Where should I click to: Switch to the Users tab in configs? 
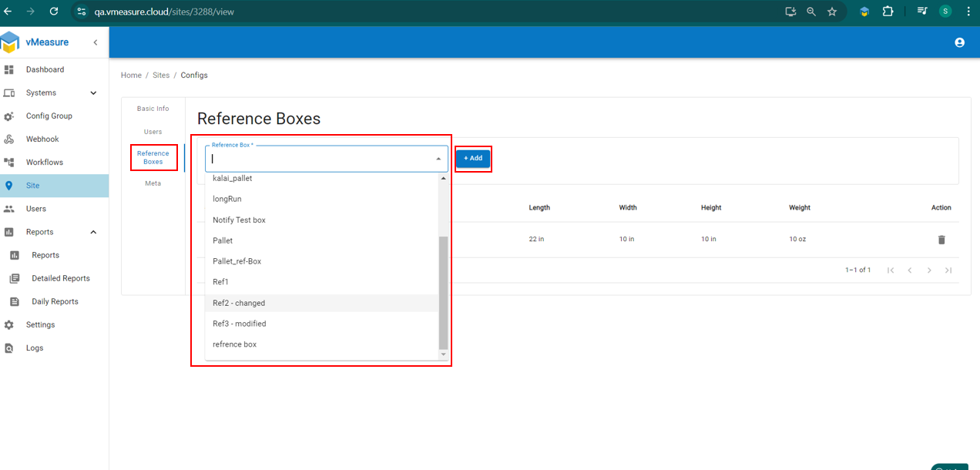point(153,132)
